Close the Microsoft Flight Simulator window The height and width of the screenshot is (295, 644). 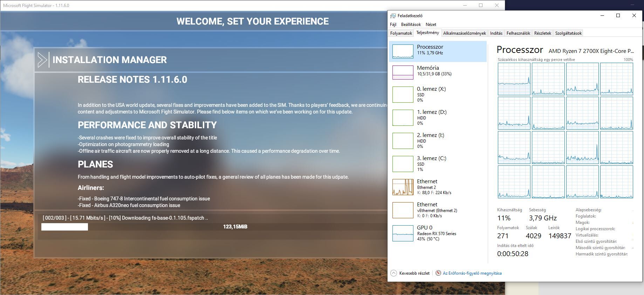(x=496, y=5)
